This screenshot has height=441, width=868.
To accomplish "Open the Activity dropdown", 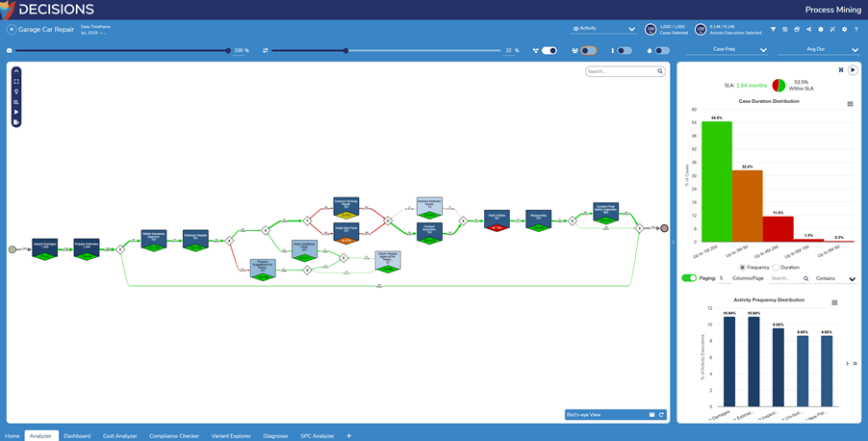I will pos(603,29).
